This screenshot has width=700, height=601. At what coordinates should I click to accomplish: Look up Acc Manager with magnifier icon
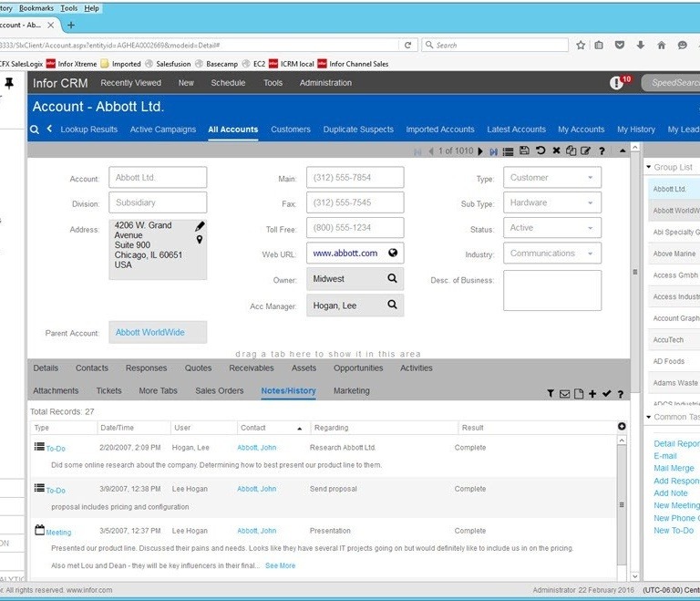pyautogui.click(x=393, y=305)
